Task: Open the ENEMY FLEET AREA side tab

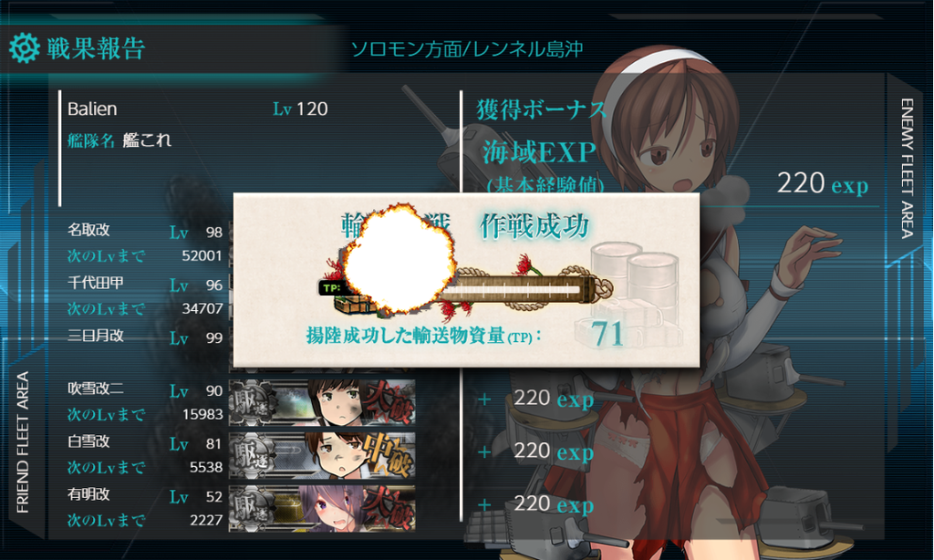Action: click(x=907, y=169)
